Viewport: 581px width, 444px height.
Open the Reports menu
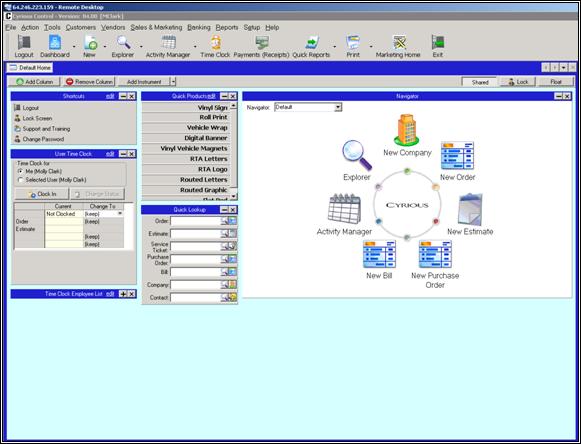click(x=227, y=27)
